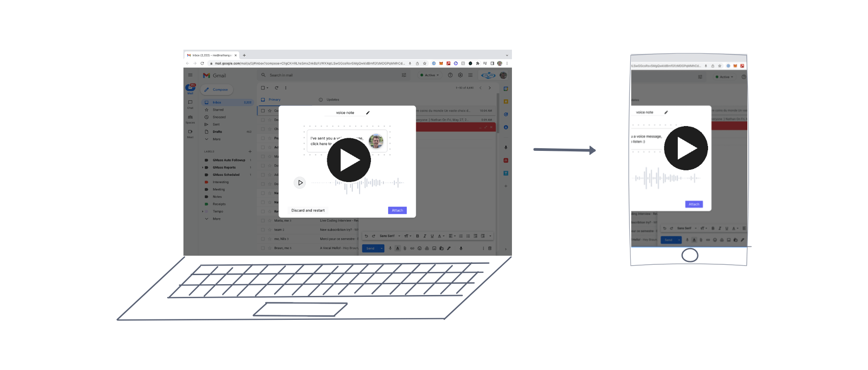Star the Maria, me email
This screenshot has height=370, width=868.
point(269,220)
